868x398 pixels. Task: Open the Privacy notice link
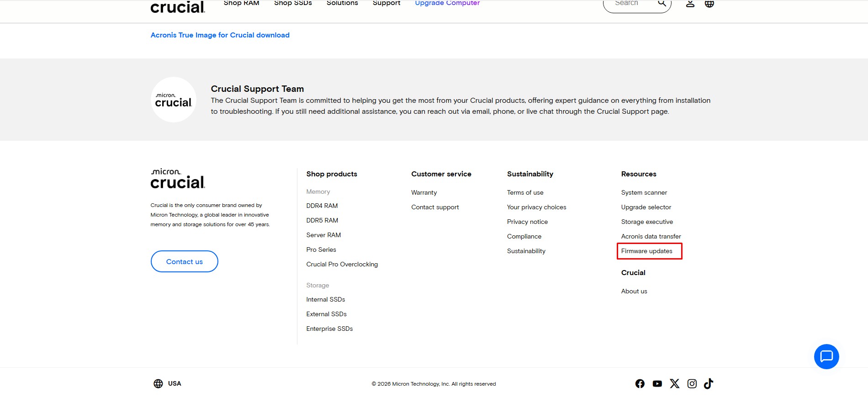tap(527, 222)
